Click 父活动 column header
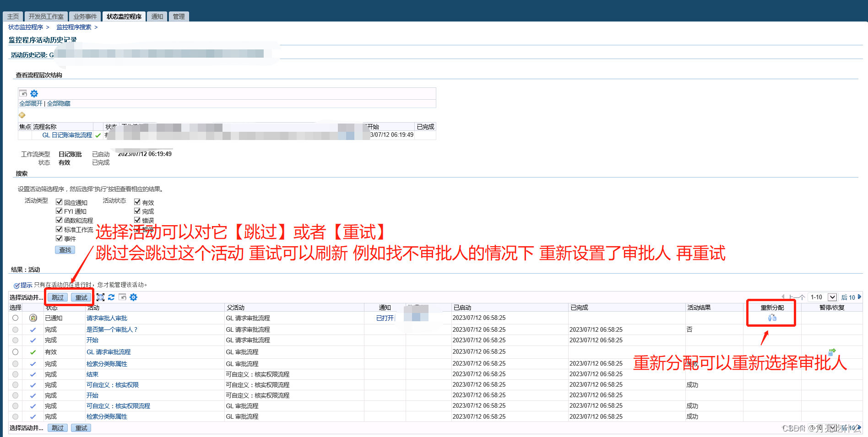The width and height of the screenshot is (868, 437). click(236, 308)
